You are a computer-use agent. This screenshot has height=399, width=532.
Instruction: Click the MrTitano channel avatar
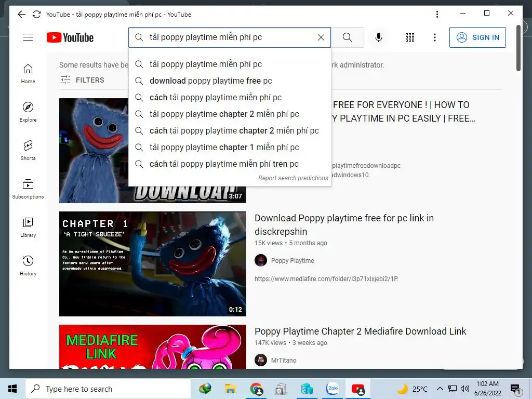[x=261, y=361]
